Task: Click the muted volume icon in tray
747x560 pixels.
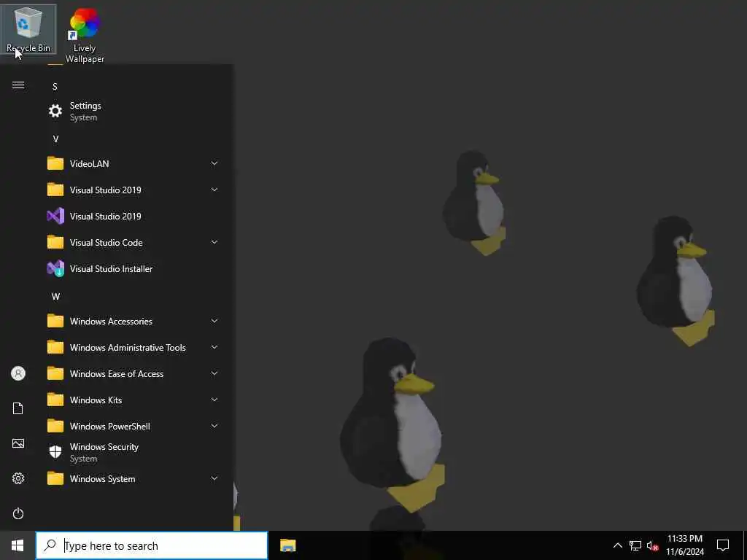Action: click(x=652, y=545)
